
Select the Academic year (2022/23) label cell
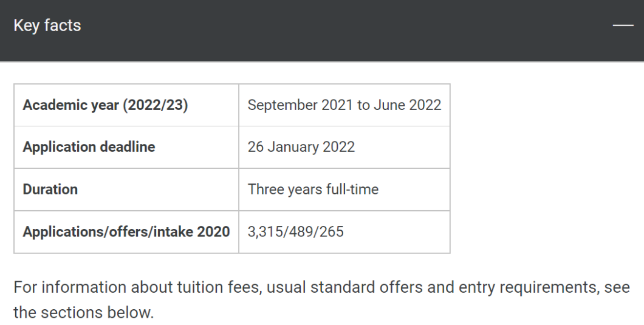[x=126, y=105]
